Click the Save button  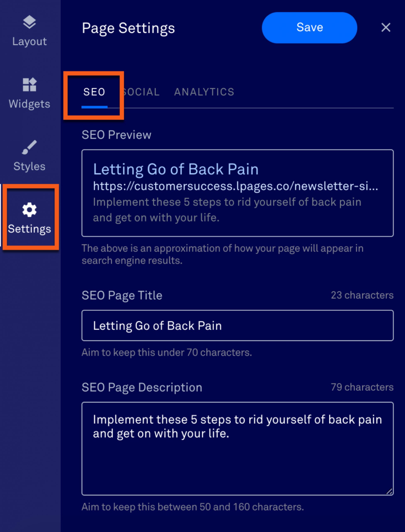tap(310, 27)
